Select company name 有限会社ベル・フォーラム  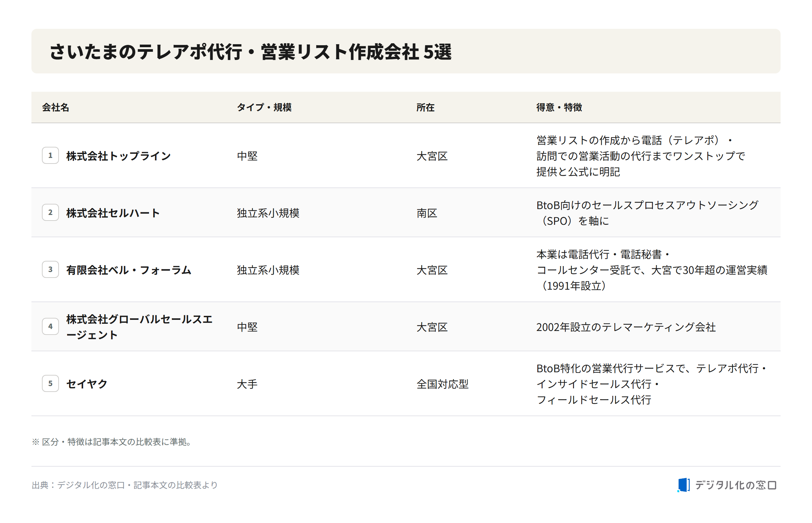(129, 270)
